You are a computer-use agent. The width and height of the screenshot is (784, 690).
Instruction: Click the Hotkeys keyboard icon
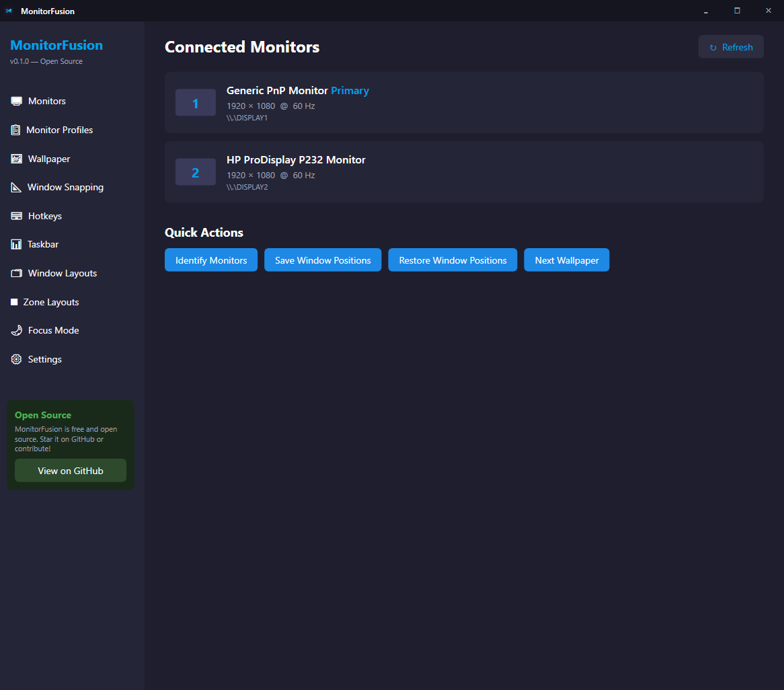pyautogui.click(x=16, y=215)
